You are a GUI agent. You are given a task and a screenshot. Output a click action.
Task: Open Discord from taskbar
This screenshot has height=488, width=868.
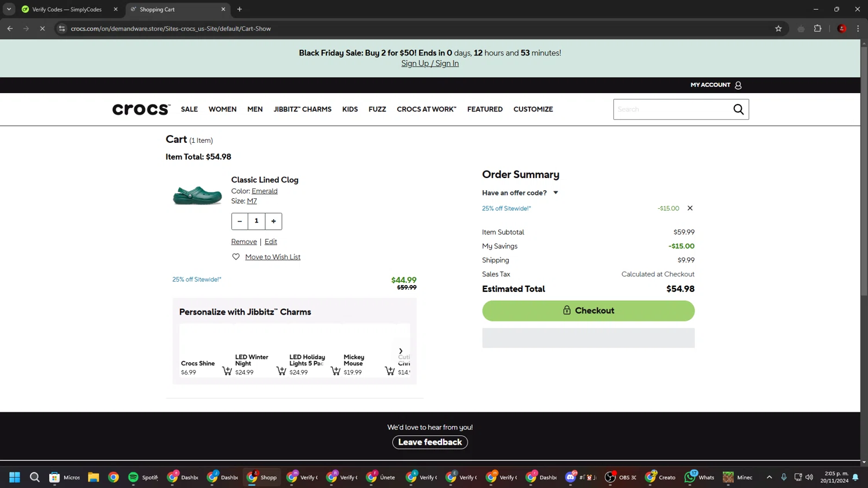pos(580,477)
